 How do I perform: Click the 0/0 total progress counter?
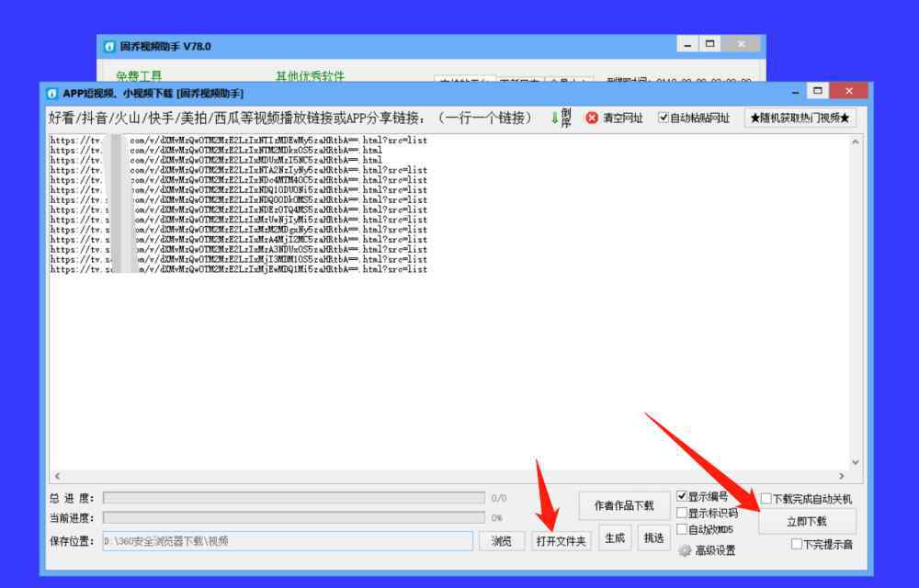click(x=499, y=498)
